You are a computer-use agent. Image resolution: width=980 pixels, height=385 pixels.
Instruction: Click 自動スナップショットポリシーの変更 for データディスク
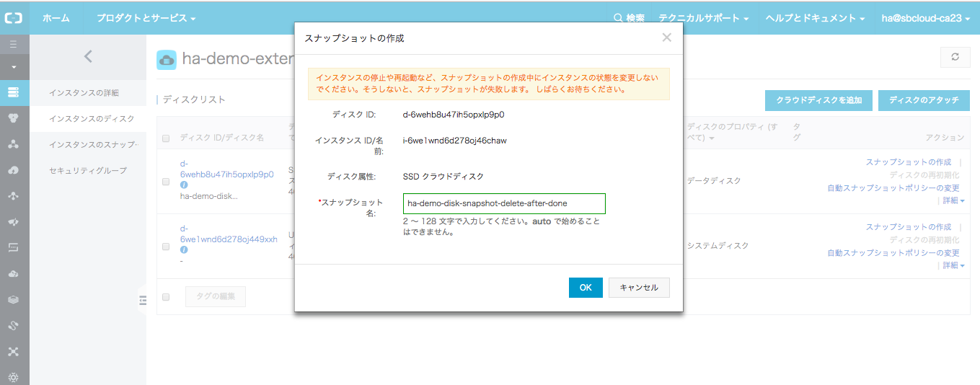893,188
